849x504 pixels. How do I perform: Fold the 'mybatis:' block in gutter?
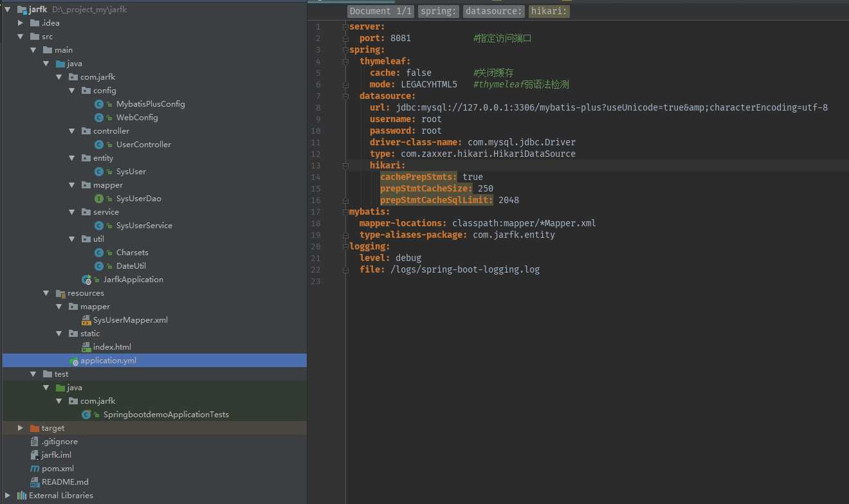(345, 212)
